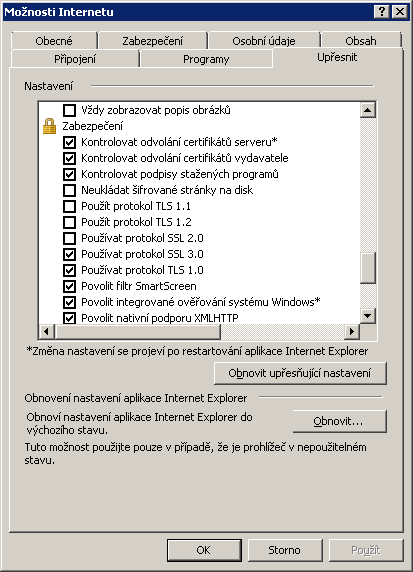Open the Připojení tab
The height and width of the screenshot is (572, 413).
click(75, 59)
